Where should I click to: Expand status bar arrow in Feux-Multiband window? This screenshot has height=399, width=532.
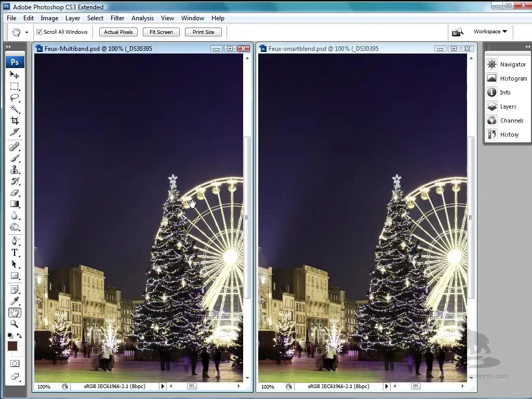[x=163, y=387]
